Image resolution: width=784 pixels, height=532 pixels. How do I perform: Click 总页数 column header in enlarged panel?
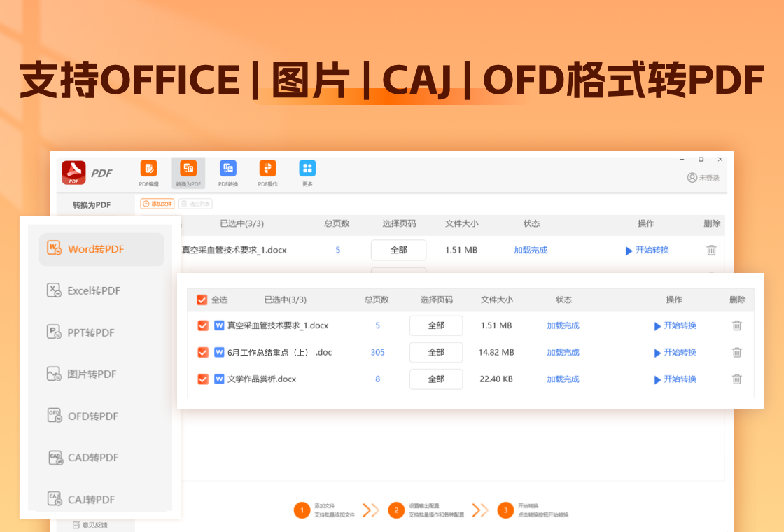tap(377, 300)
